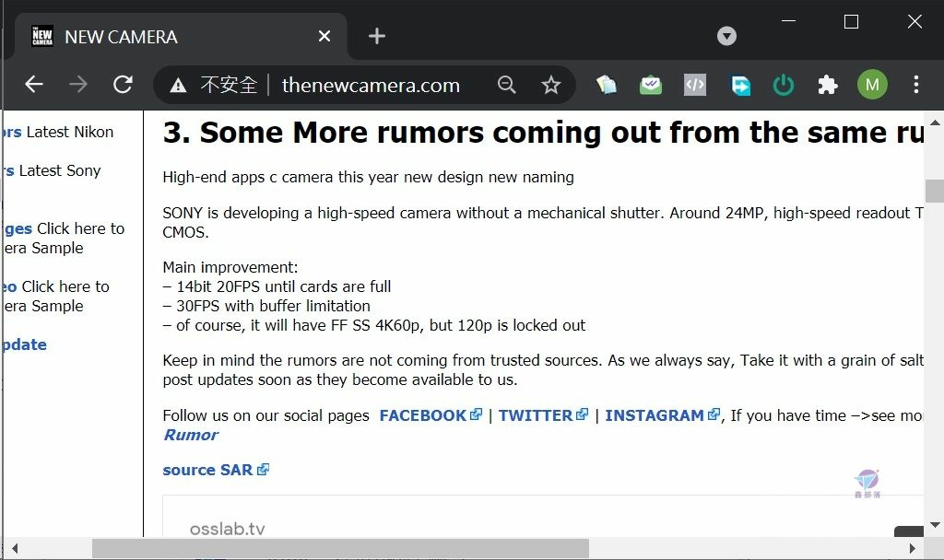The width and height of the screenshot is (944, 560).
Task: Click the horizontal scrollbar thumb
Action: coord(340,549)
